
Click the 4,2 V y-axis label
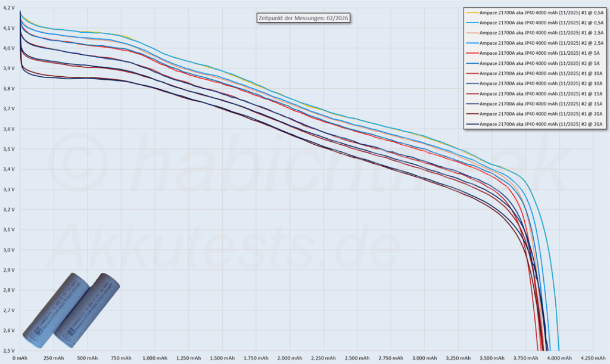[8, 8]
